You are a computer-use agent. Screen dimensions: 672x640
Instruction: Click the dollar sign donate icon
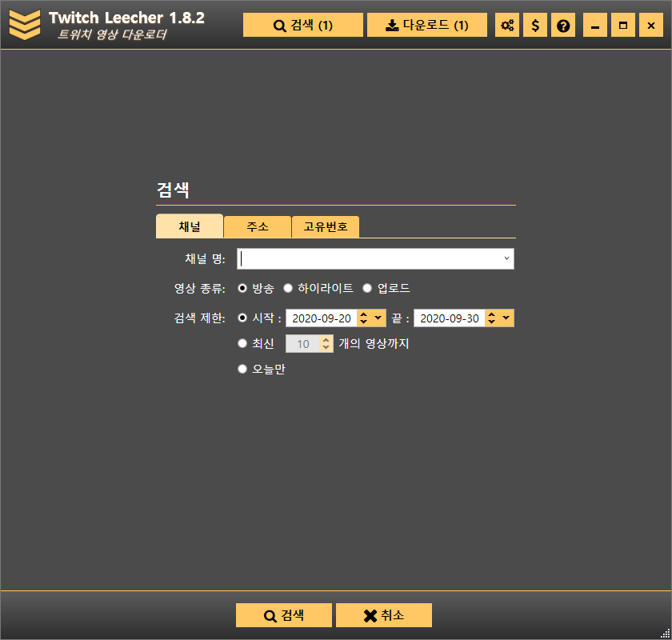tap(535, 25)
